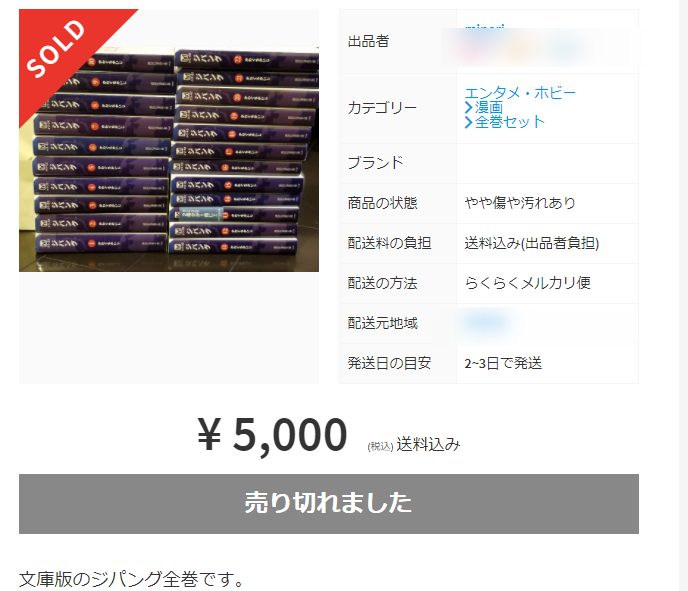Screen dimensions: 688x591
Task: Click the 2~3日で発送 shipping estimate value
Action: 503,363
